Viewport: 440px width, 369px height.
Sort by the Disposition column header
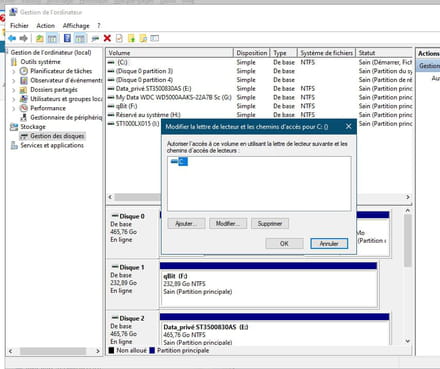coord(252,53)
